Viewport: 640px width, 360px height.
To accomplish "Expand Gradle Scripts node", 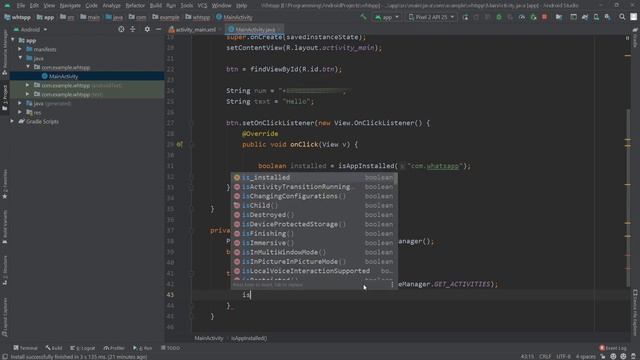I will tap(13, 121).
